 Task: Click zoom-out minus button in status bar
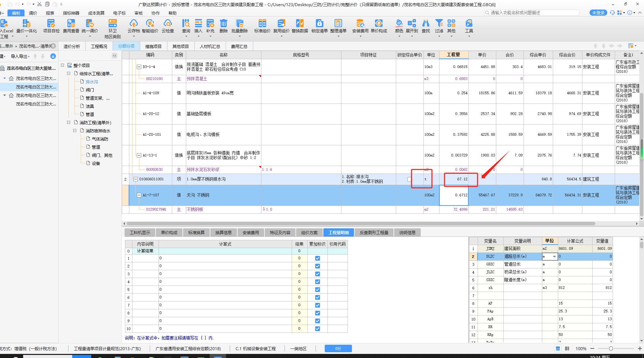click(x=592, y=348)
